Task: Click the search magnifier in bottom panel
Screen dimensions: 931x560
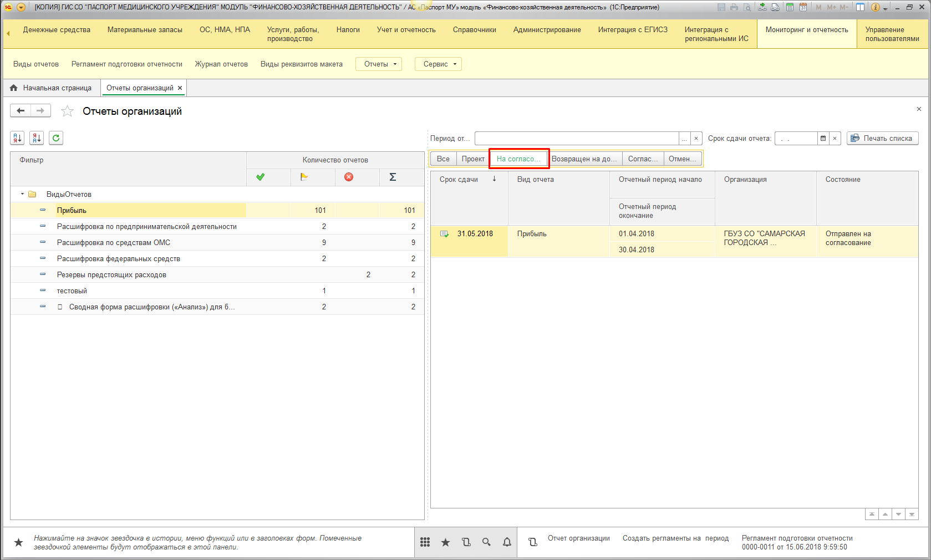Action: [x=486, y=542]
